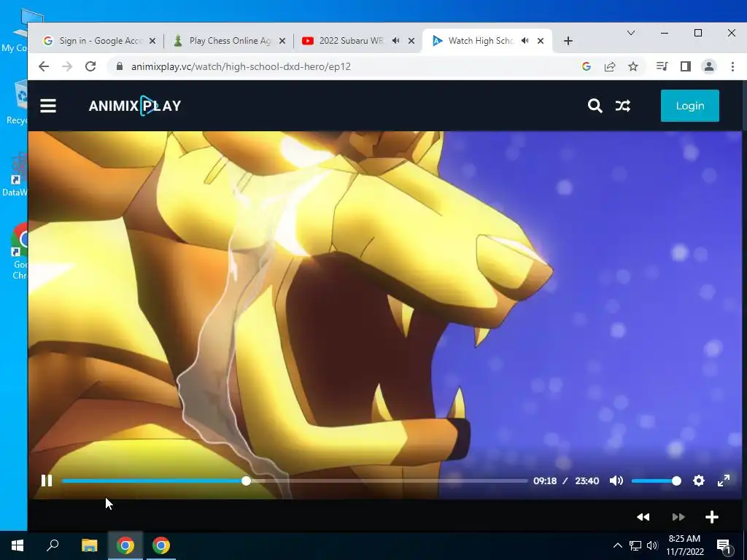Open the Chrome three-dot menu

(x=732, y=66)
